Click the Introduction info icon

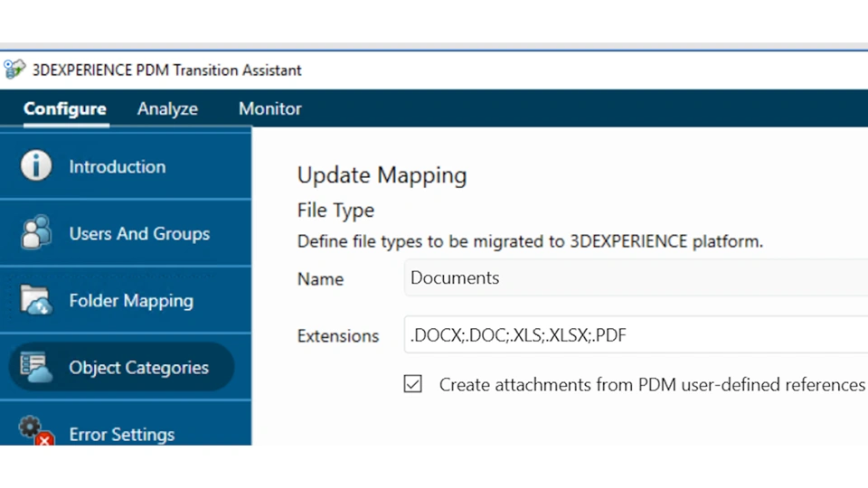(x=36, y=166)
